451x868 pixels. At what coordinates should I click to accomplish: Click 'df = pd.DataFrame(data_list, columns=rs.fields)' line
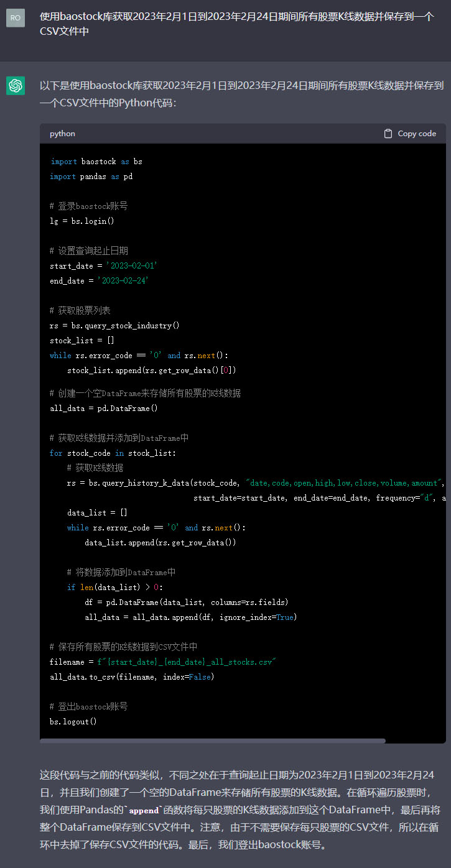point(187,603)
